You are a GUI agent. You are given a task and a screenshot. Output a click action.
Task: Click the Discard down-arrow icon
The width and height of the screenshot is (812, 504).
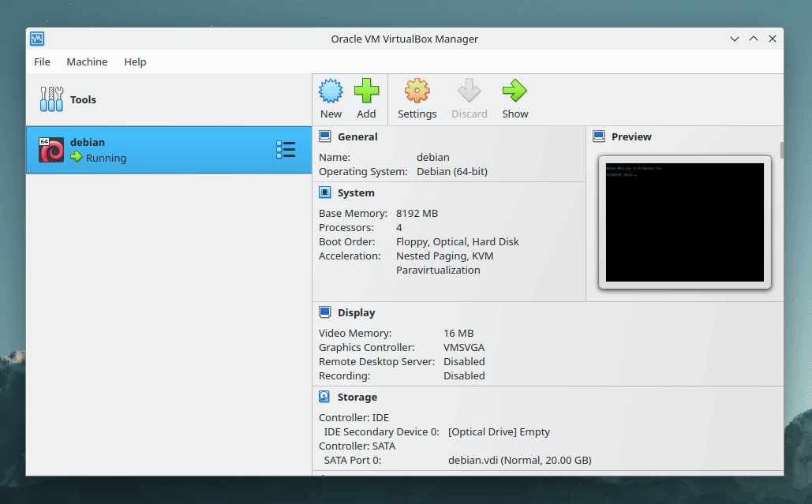470,91
